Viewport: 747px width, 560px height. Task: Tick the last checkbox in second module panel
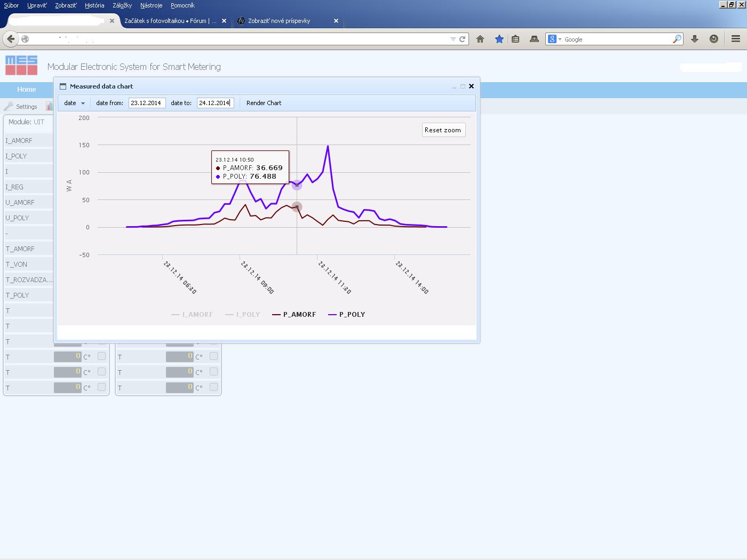pos(213,387)
